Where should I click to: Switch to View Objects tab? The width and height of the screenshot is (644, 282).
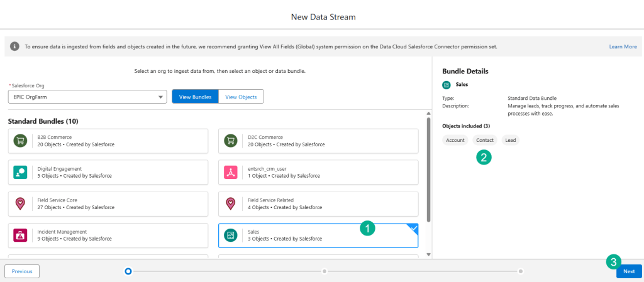[x=241, y=97]
